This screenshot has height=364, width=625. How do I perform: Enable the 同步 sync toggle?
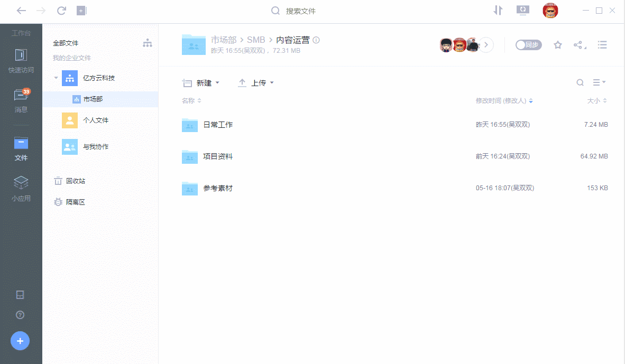528,45
